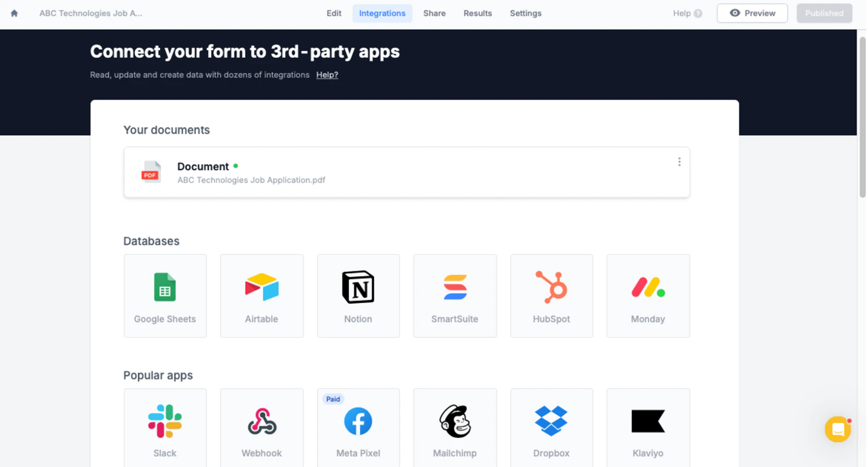Click the Preview button

pos(752,13)
